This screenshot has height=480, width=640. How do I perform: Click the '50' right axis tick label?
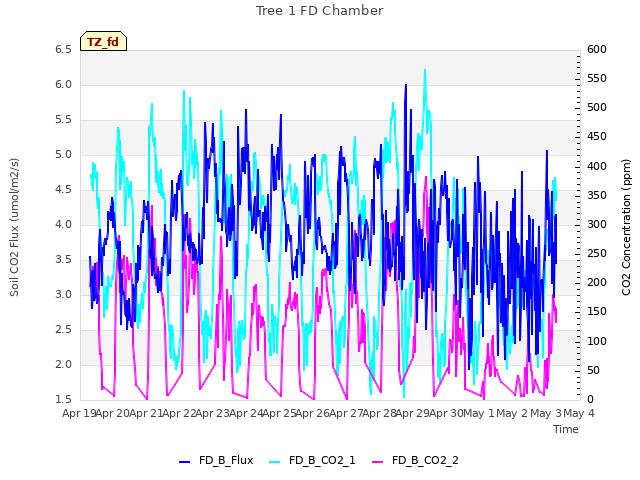(593, 370)
